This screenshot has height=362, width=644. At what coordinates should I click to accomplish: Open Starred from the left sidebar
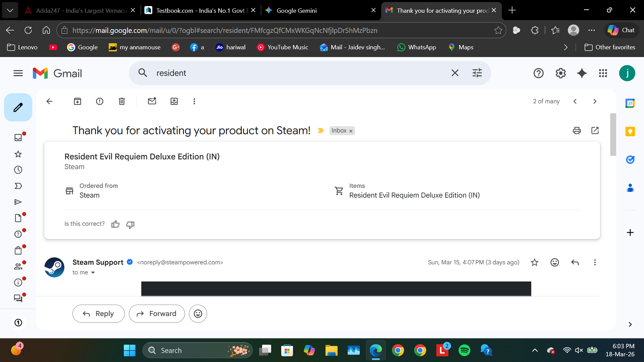tap(18, 154)
